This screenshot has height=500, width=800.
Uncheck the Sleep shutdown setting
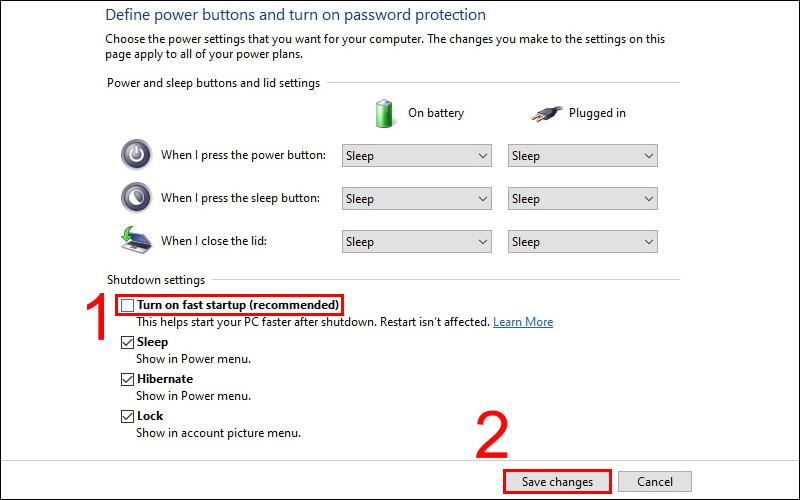tap(127, 342)
